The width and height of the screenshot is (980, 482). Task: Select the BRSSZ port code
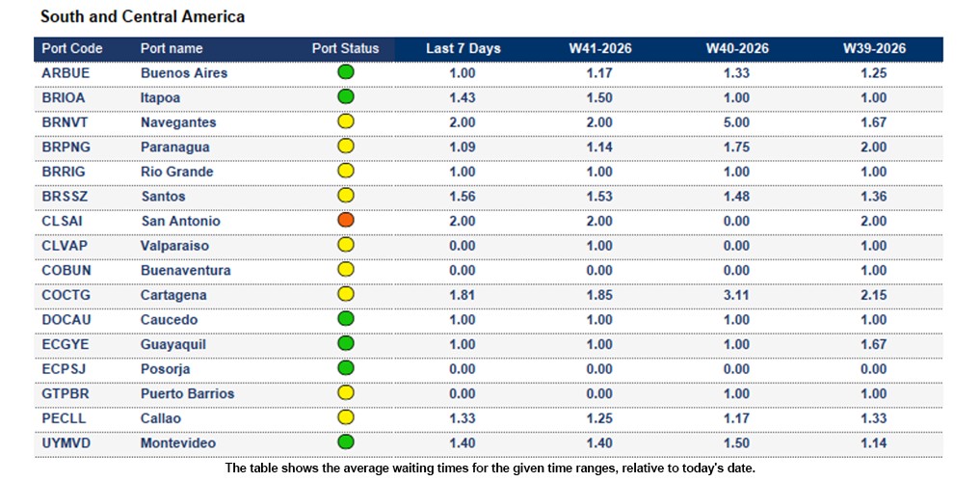point(65,197)
